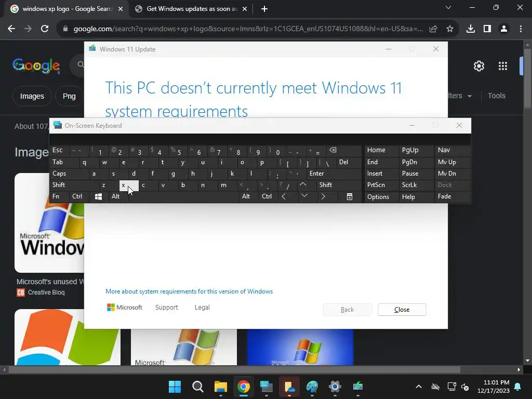Click Chrome back arrow button
This screenshot has width=532, height=399.
[11, 29]
